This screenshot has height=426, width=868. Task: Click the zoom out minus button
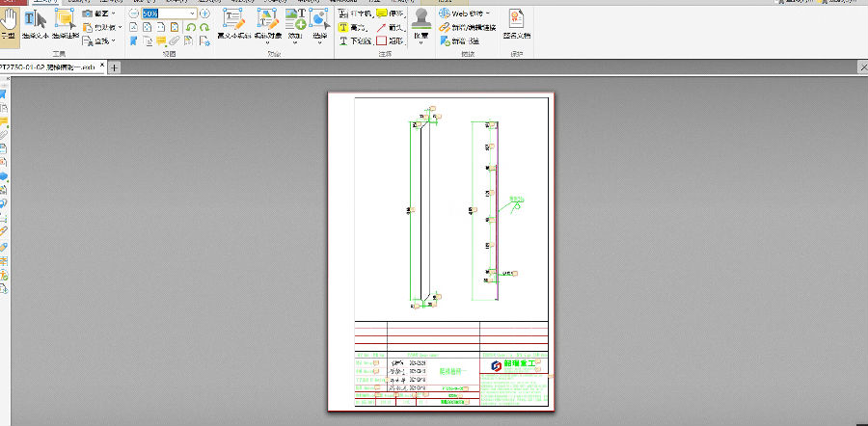[x=134, y=13]
